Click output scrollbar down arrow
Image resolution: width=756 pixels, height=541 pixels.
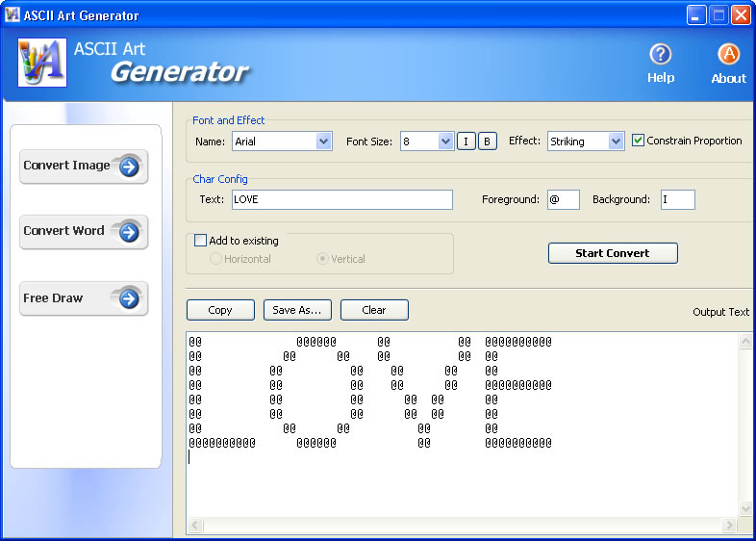(745, 508)
